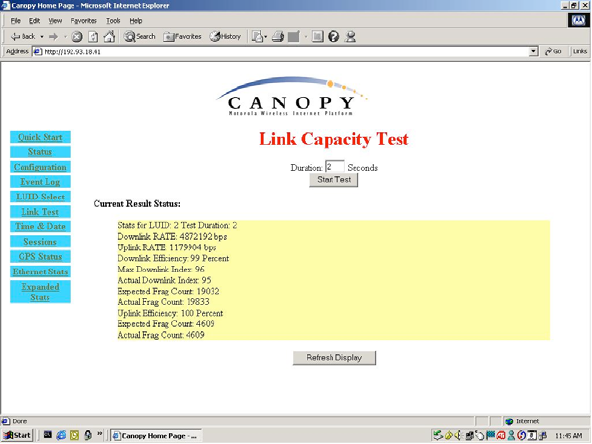This screenshot has width=592, height=444.
Task: Open the Back button history dropdown arrow
Action: tap(42, 37)
